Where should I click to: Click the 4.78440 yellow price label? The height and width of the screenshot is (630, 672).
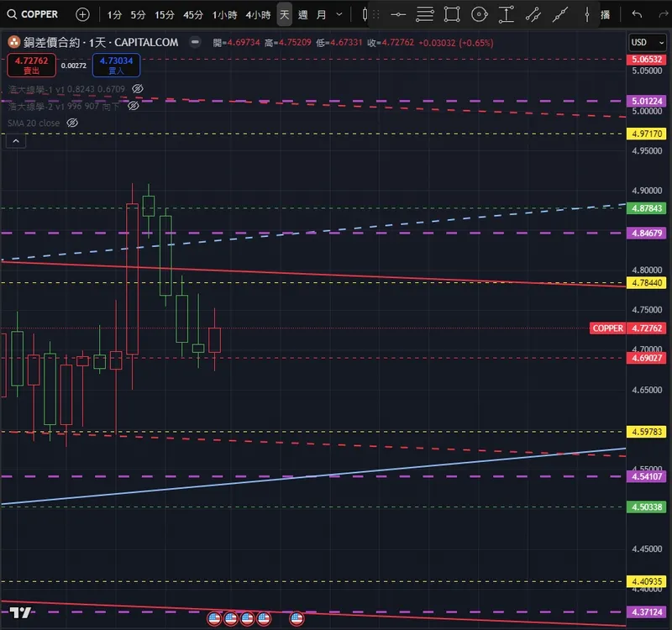point(647,283)
